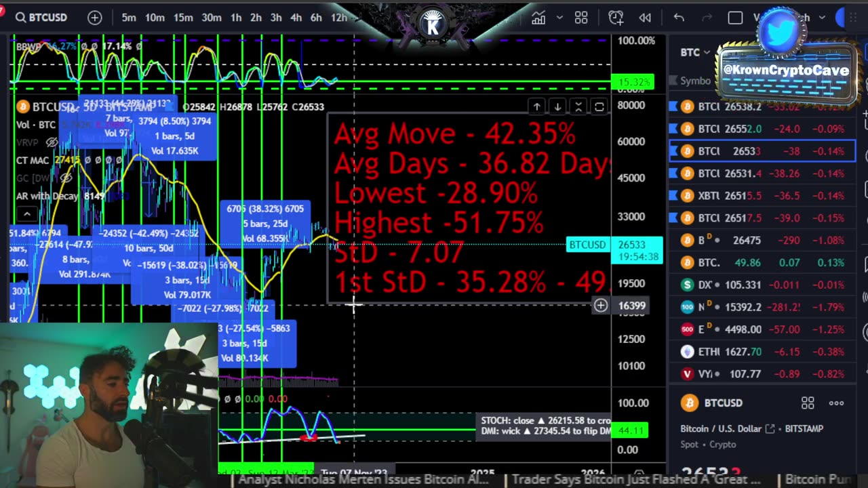868x488 pixels.
Task: Select the watchlist row with price 26531.4
Action: [x=762, y=174]
